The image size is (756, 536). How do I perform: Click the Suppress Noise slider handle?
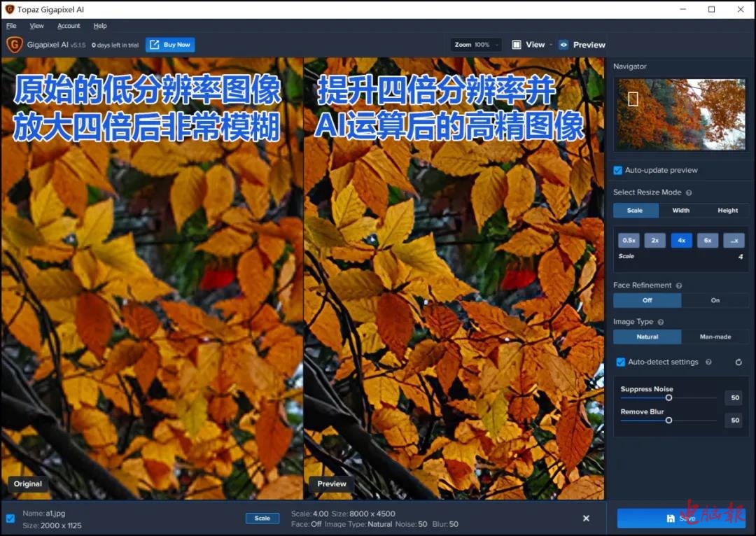pyautogui.click(x=668, y=397)
